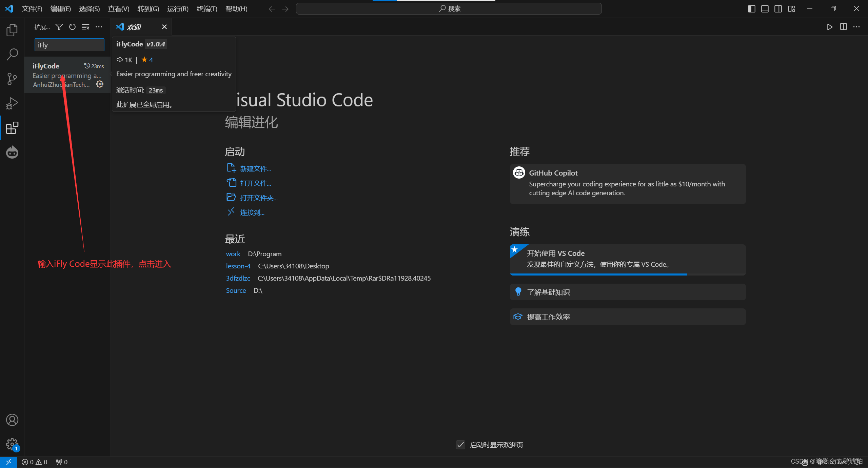
Task: Open the Run and Debug view
Action: click(12, 103)
